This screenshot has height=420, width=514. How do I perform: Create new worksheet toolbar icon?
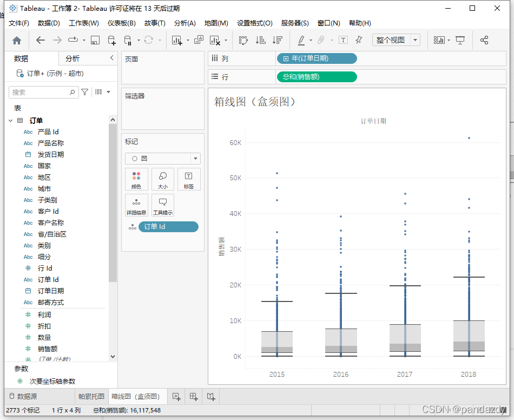click(177, 41)
